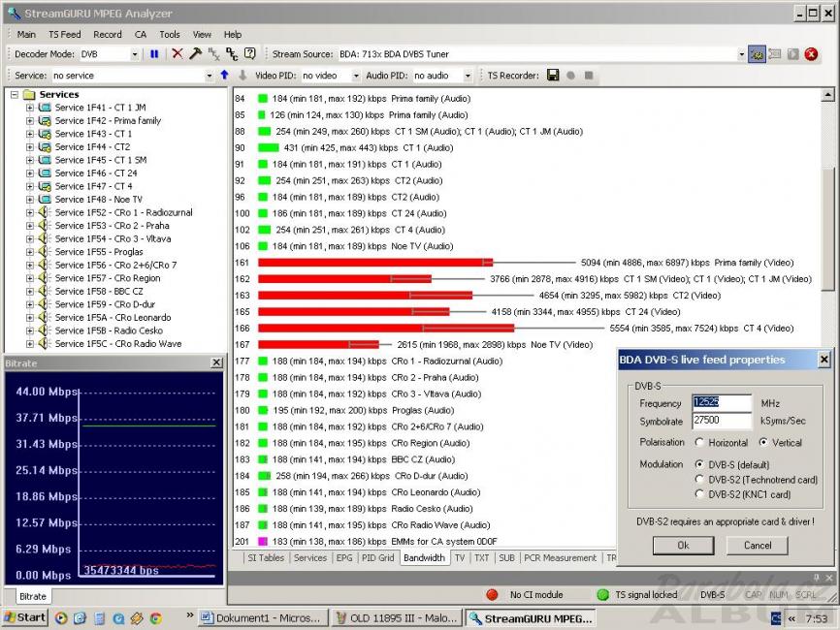Screen dimensions: 840x630
Task: Click the question mark help icon
Action: coord(249,53)
